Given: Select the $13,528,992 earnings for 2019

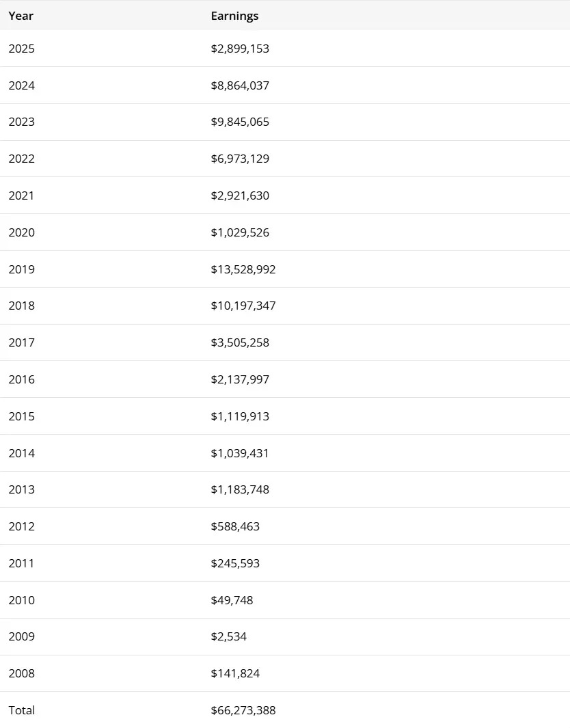Looking at the screenshot, I should [x=243, y=269].
